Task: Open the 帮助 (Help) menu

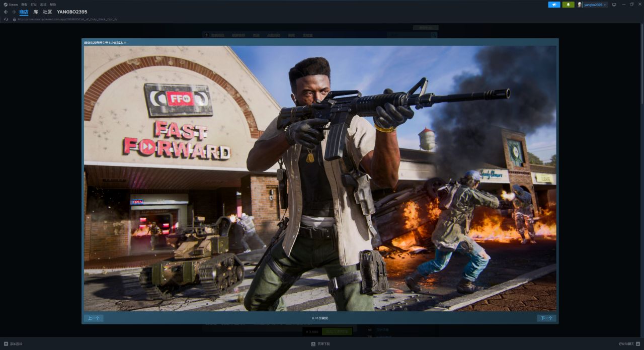Action: point(53,4)
